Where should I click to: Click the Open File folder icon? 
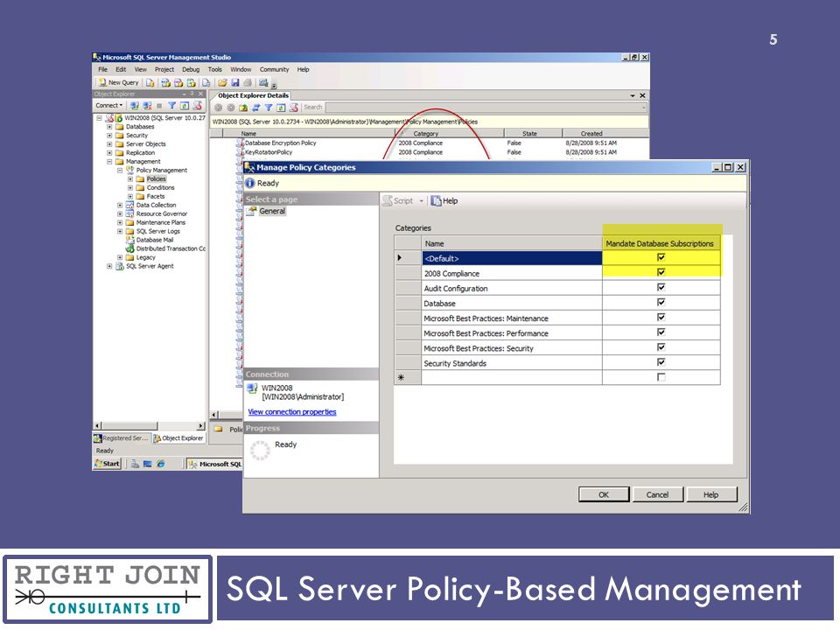[221, 82]
